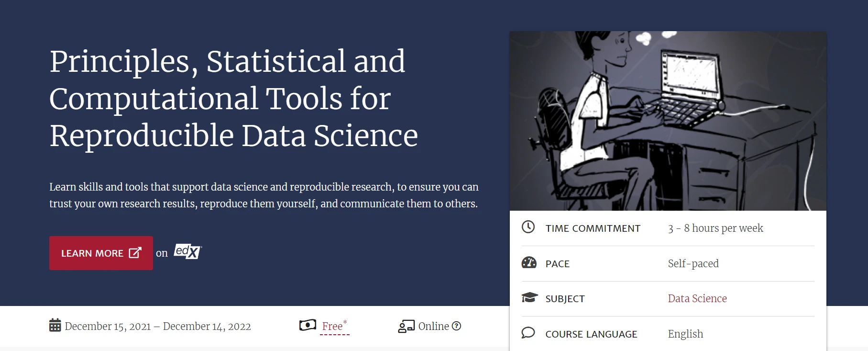Click the external link icon in LEARN MORE

(135, 252)
